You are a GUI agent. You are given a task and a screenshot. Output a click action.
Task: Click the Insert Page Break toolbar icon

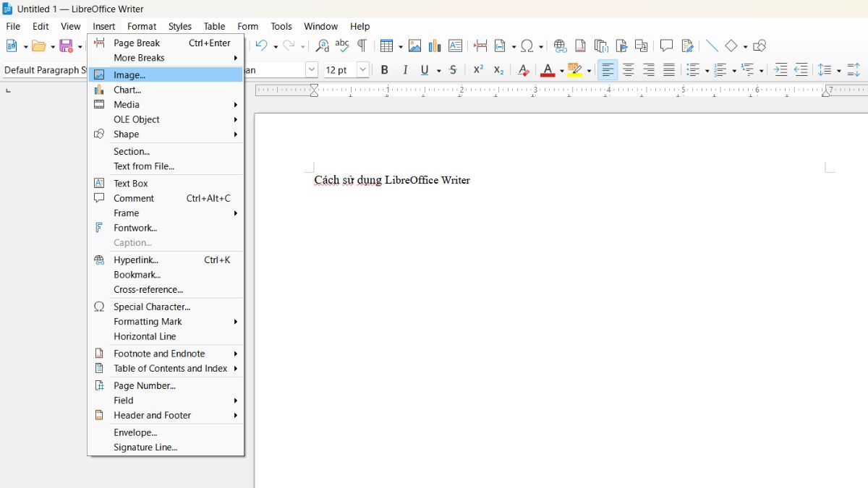coord(480,46)
